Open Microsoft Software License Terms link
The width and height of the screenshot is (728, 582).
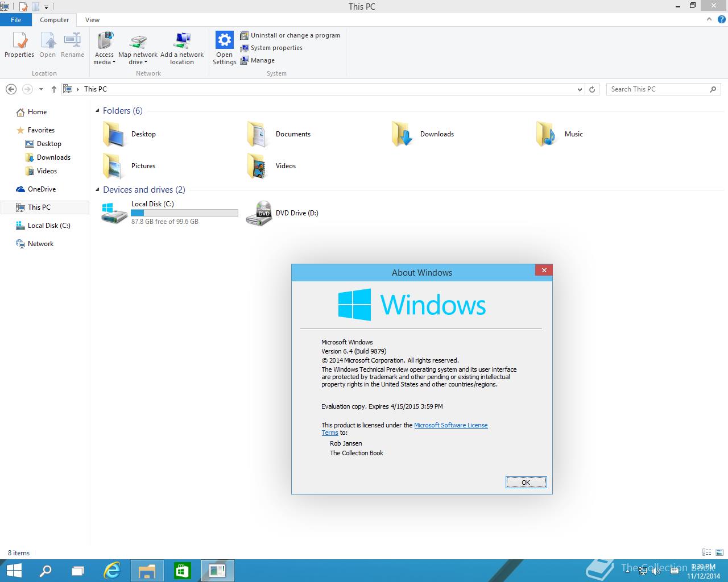451,425
